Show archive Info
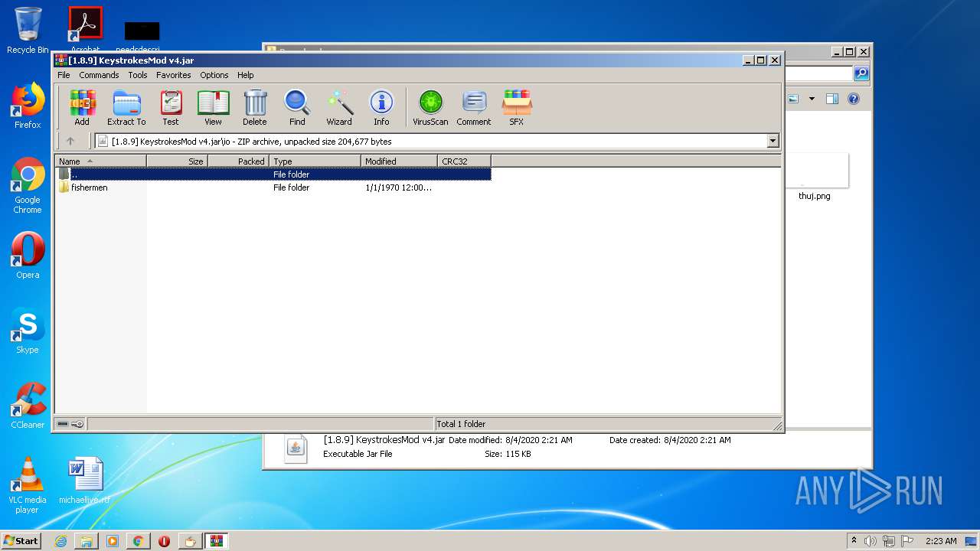The image size is (980, 551). [381, 108]
